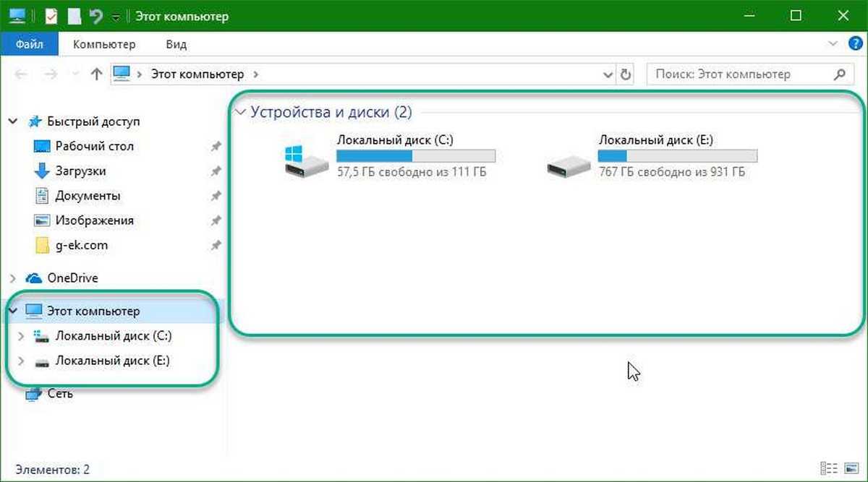Open Рабочий стол in the sidebar
This screenshot has width=868, height=482.
(x=94, y=146)
